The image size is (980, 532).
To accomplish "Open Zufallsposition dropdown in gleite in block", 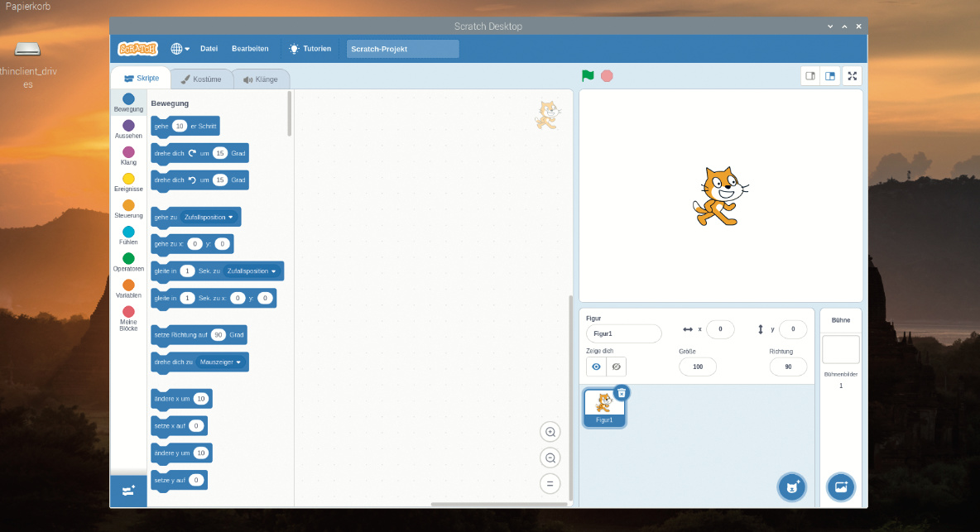I will click(x=252, y=271).
